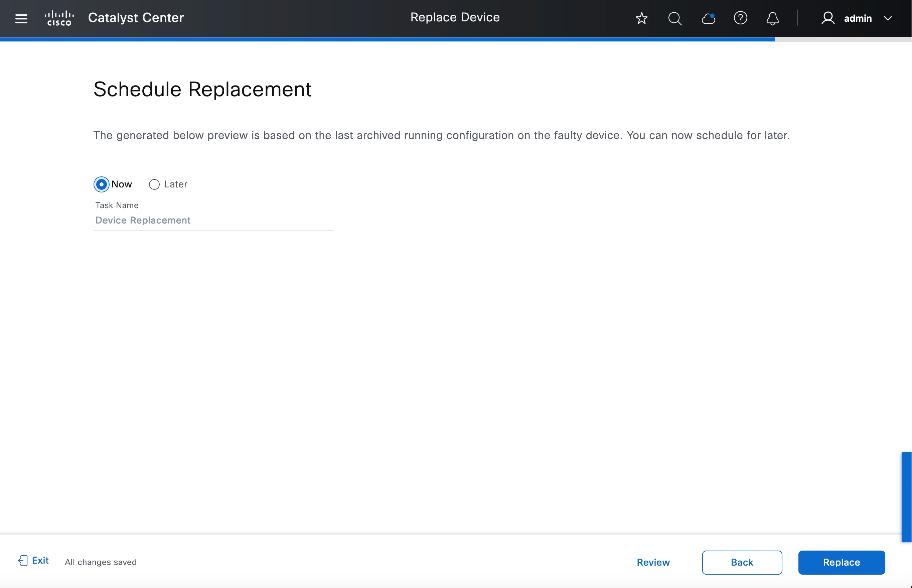Select the Now radio option
Viewport: 912px width, 588px height.
click(x=102, y=184)
